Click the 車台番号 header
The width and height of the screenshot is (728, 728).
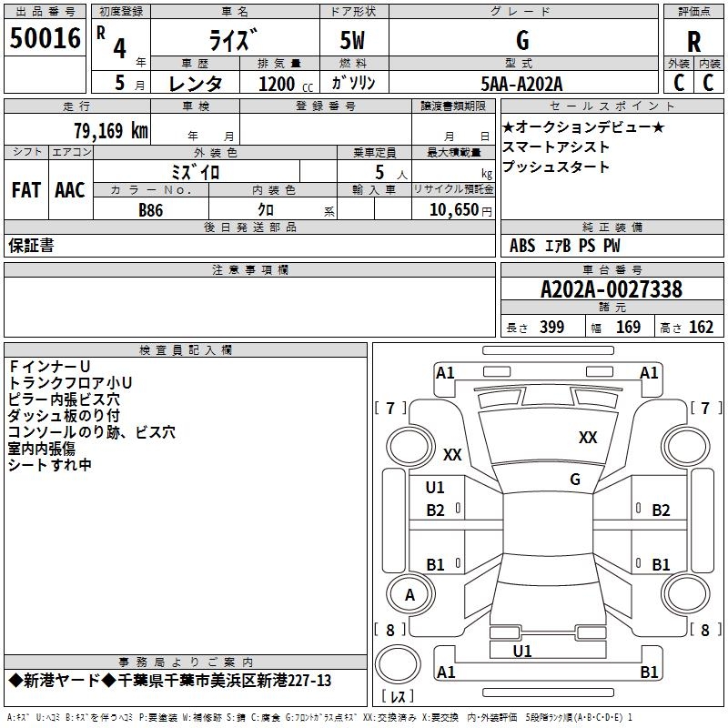pos(612,269)
